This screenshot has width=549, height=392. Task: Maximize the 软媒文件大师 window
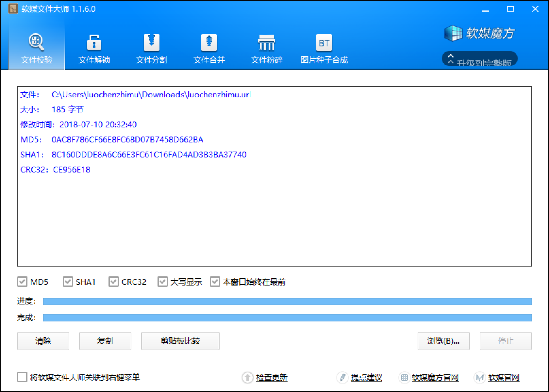(510, 9)
